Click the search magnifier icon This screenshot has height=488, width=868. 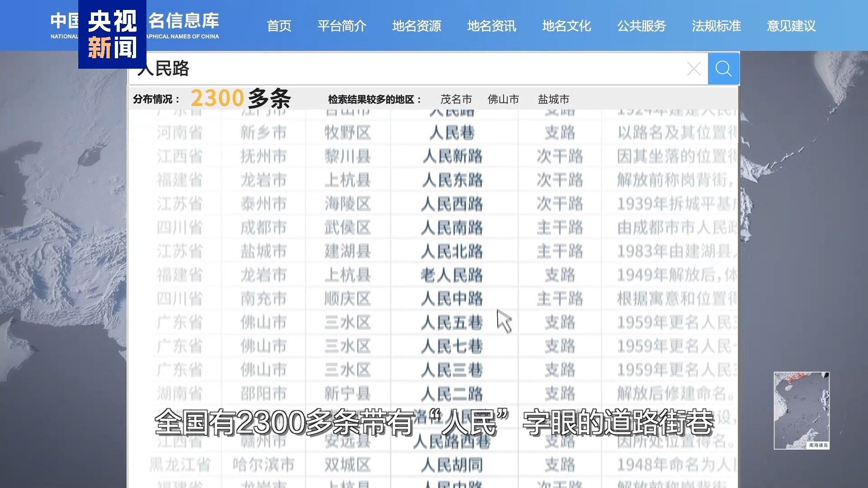tap(723, 68)
